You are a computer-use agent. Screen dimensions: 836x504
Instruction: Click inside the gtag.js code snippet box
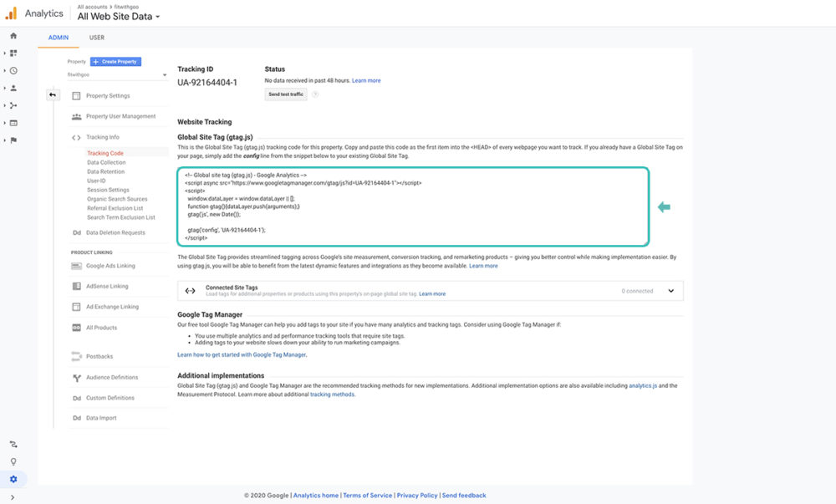413,206
